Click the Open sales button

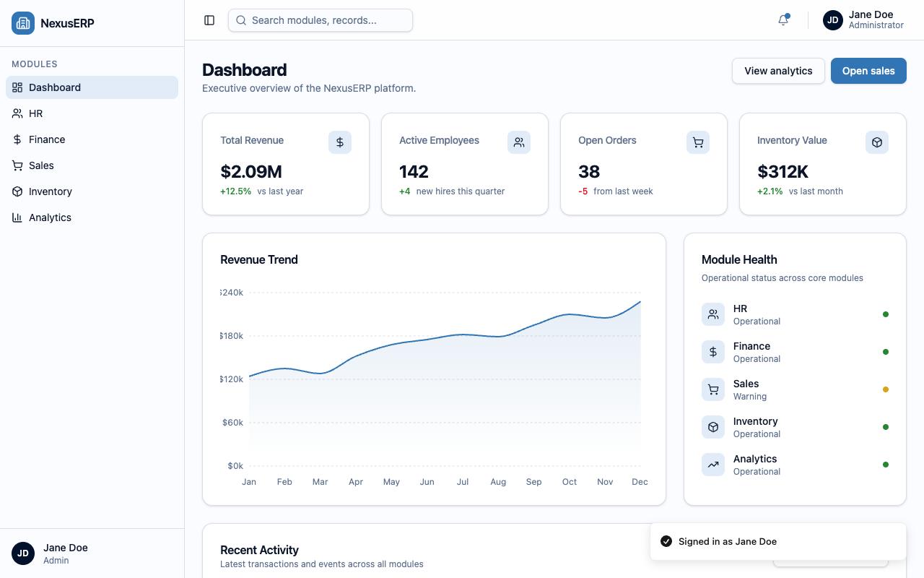pos(868,71)
